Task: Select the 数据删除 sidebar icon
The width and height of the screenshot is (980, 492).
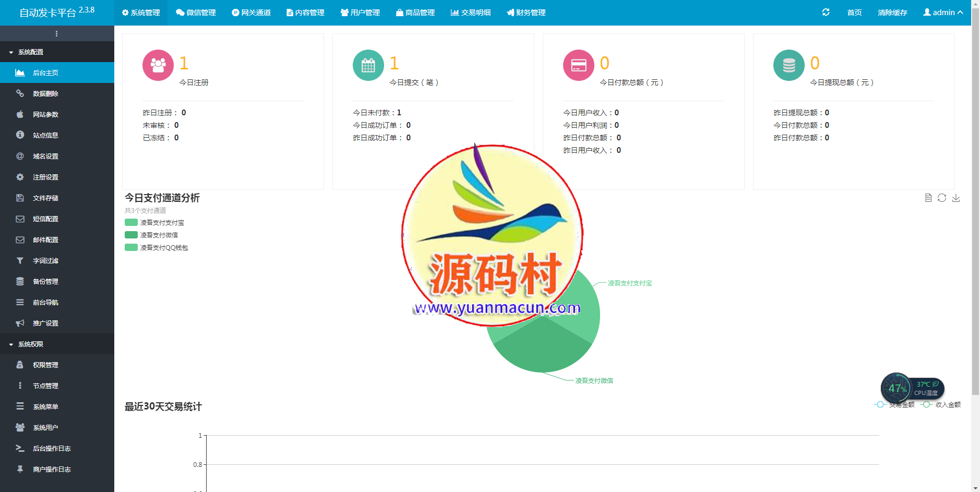Action: 20,93
